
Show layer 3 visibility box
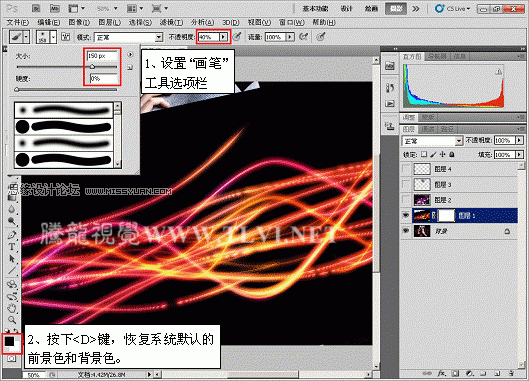point(406,184)
